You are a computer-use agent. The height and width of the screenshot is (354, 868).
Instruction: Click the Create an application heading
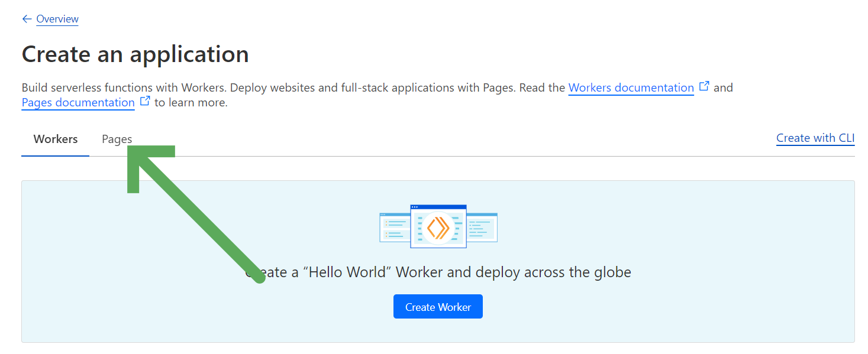coord(135,54)
